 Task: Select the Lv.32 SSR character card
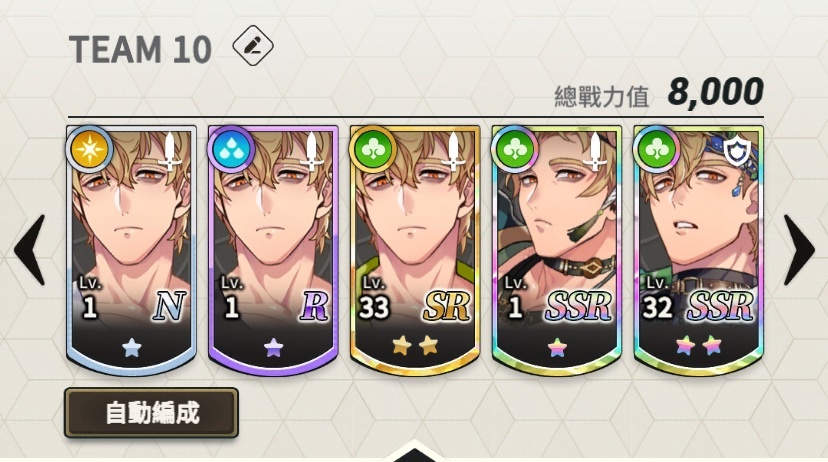698,250
